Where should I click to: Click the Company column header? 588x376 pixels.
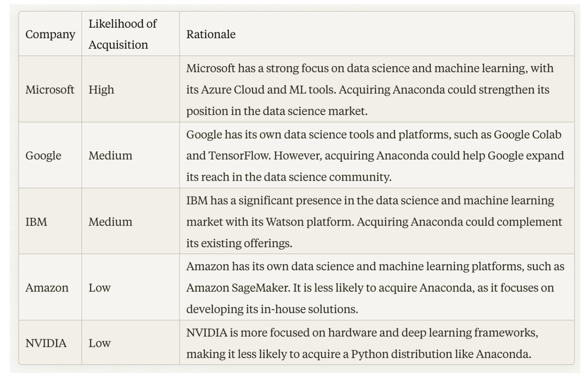(50, 34)
